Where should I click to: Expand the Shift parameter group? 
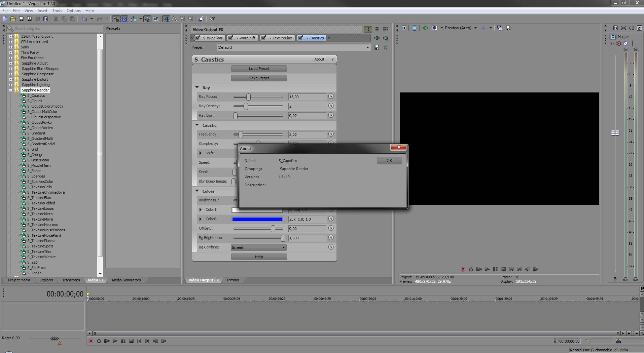click(201, 153)
